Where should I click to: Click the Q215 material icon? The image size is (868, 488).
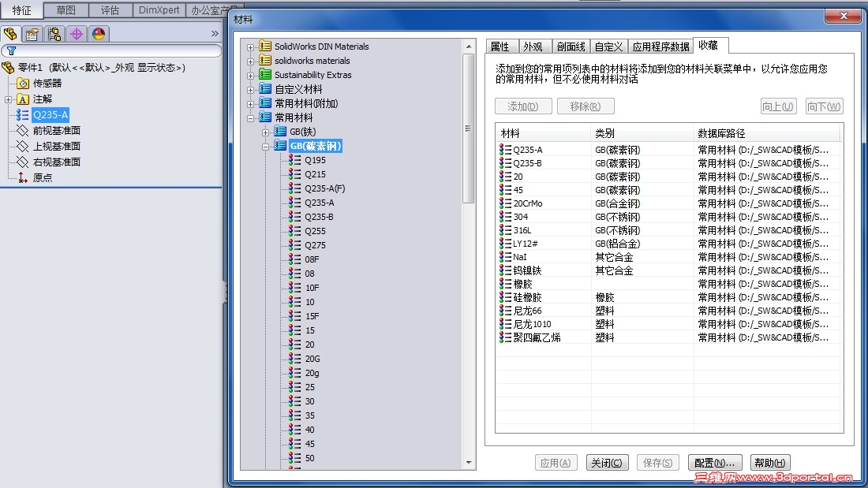(x=295, y=173)
